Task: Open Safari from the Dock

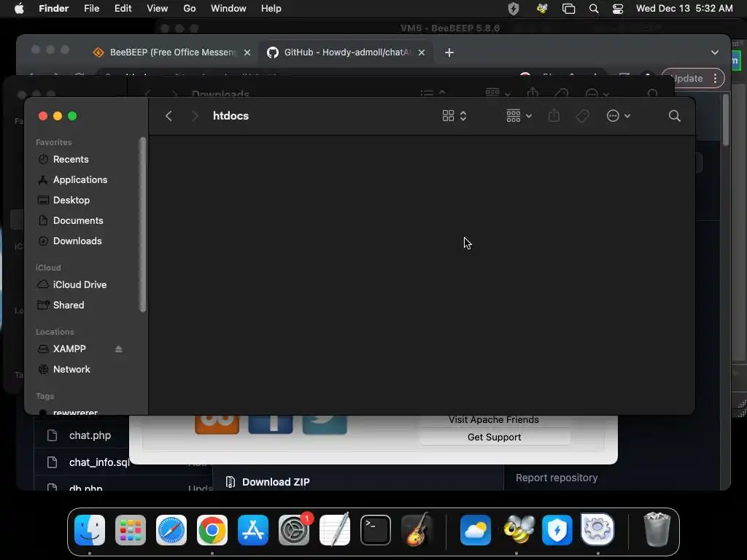Action: [171, 529]
